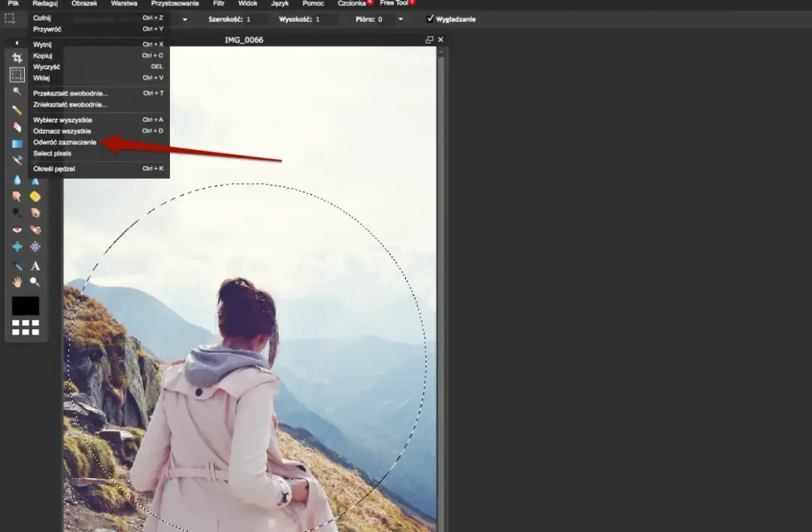Select the Marquee selection tool
This screenshot has width=812, height=532.
[x=17, y=74]
